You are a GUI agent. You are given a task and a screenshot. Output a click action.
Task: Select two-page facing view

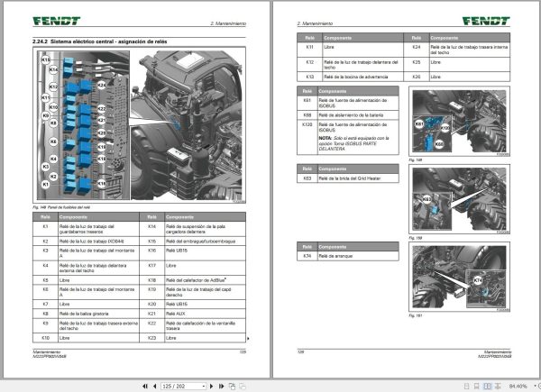click(x=487, y=386)
